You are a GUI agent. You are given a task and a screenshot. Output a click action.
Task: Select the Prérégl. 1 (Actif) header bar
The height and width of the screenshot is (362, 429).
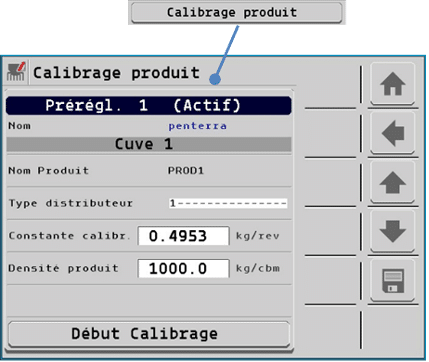click(x=149, y=106)
